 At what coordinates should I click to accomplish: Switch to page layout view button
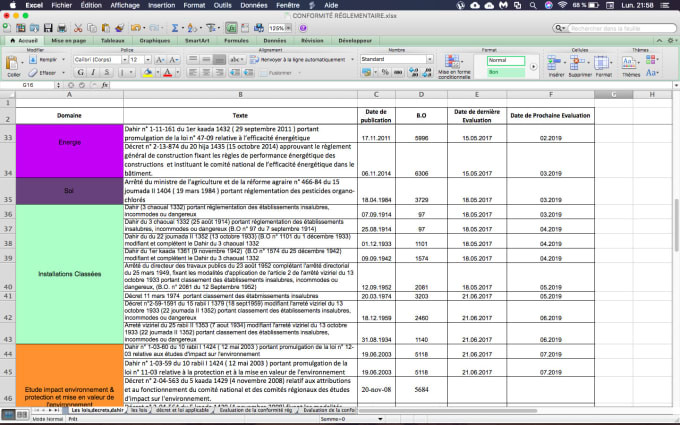21,415
